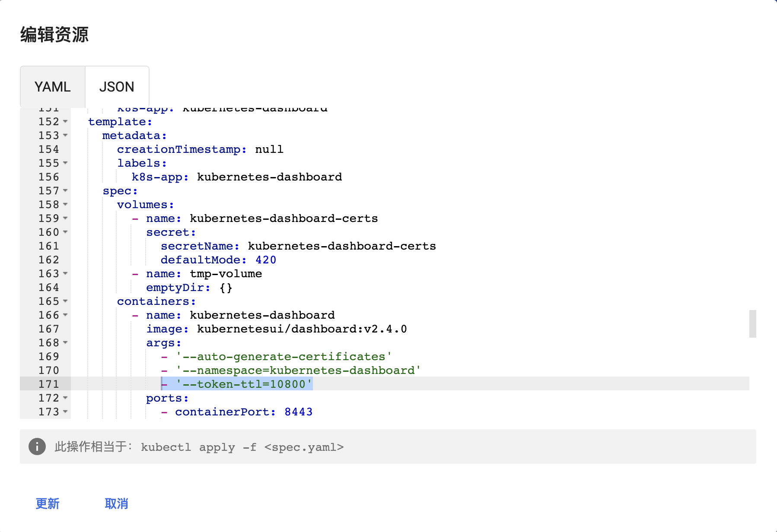Click the line number 171 in gutter
The width and height of the screenshot is (777, 532).
(48, 384)
